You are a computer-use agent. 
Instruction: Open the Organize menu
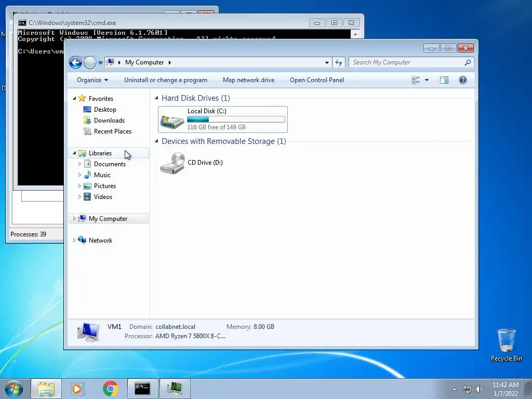point(92,80)
